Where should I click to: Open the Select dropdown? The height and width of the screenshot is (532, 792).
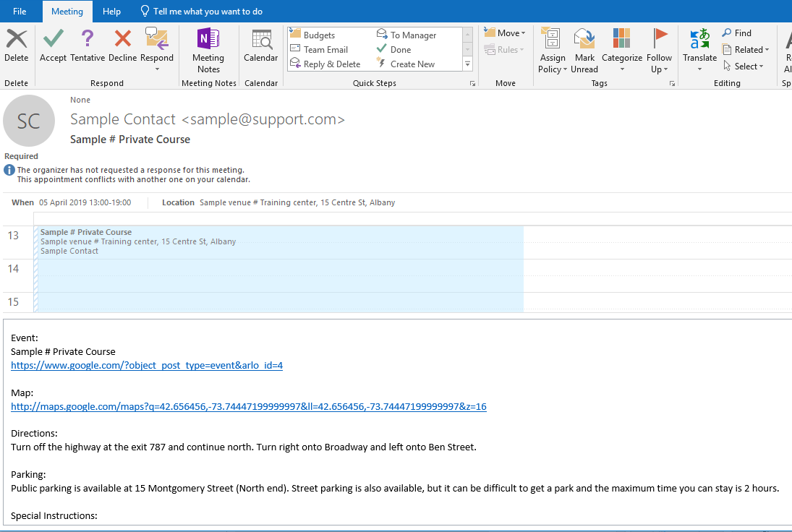click(x=743, y=66)
